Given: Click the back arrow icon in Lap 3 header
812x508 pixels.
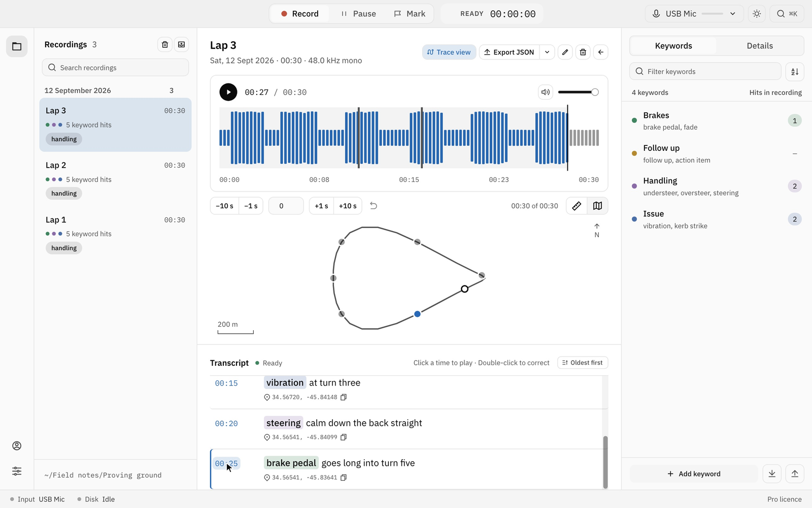Looking at the screenshot, I should [600, 52].
